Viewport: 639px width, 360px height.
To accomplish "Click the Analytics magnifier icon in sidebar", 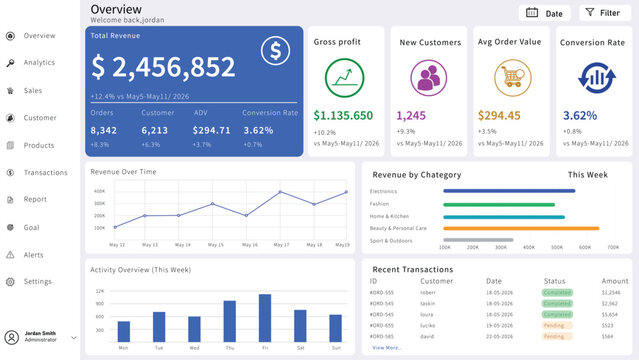I will pos(10,63).
